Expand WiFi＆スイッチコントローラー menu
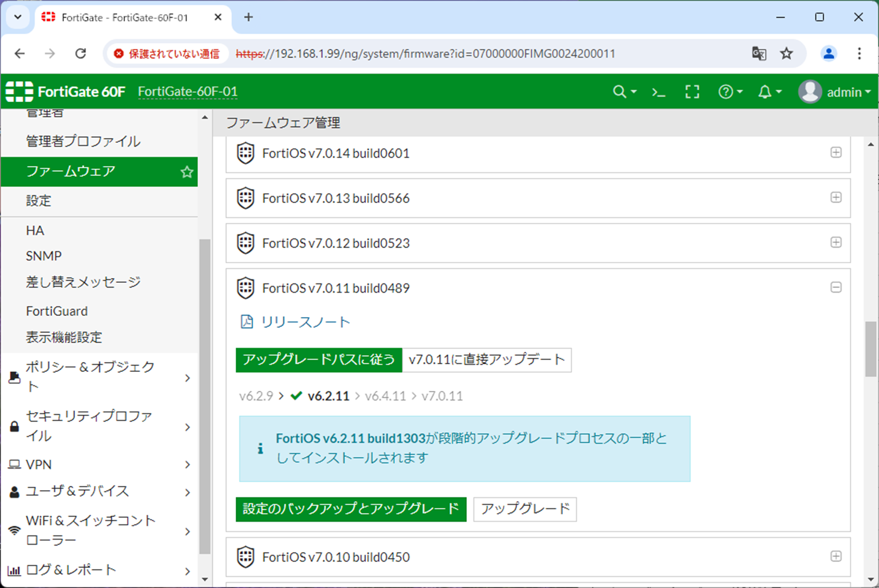The height and width of the screenshot is (588, 879). point(99,530)
